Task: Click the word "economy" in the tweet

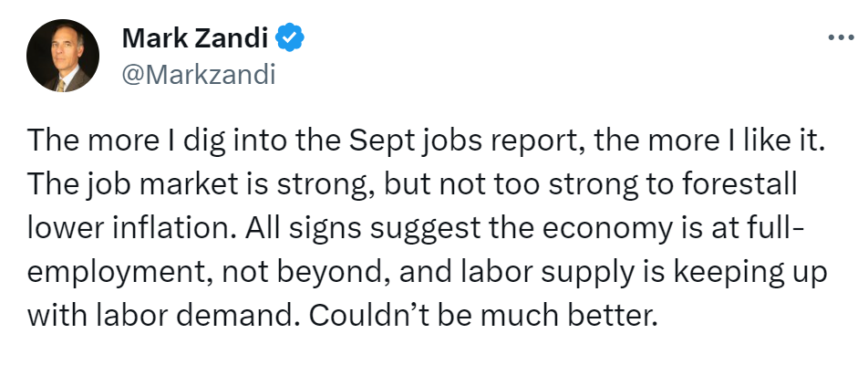Action: coord(605,229)
